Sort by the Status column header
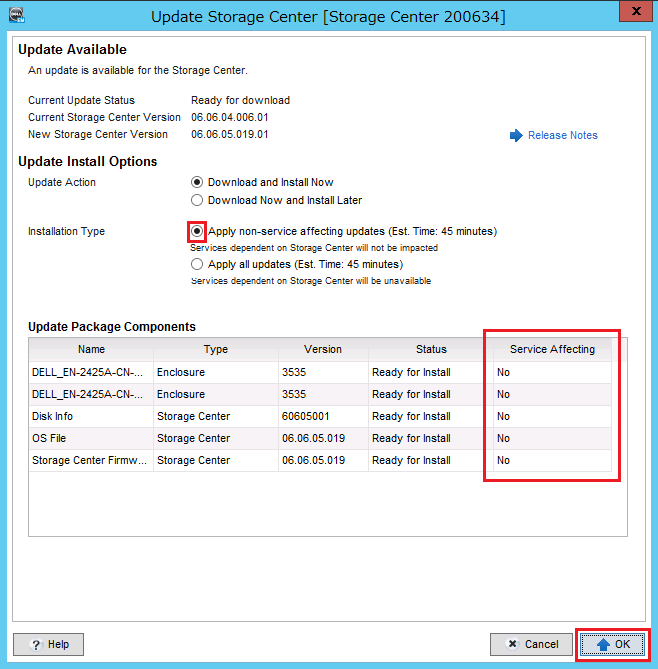This screenshot has height=669, width=658. coord(431,349)
